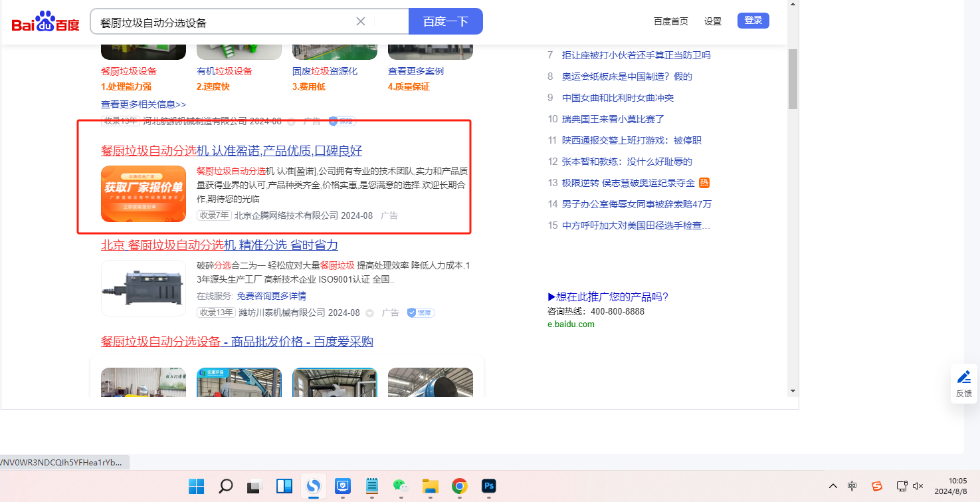Expand the hidden system tray icons chevron

click(832, 486)
